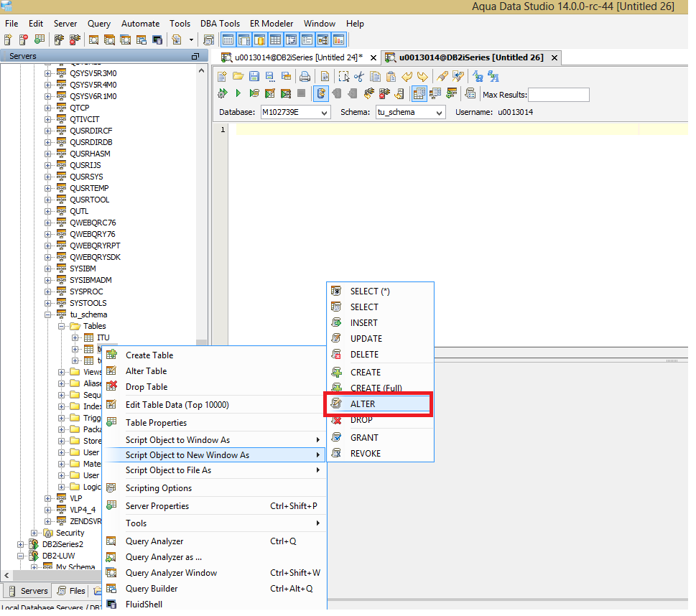The width and height of the screenshot is (696, 616).
Task: Toggle the highlighted auto-commit button in query toolbar
Action: point(321,93)
